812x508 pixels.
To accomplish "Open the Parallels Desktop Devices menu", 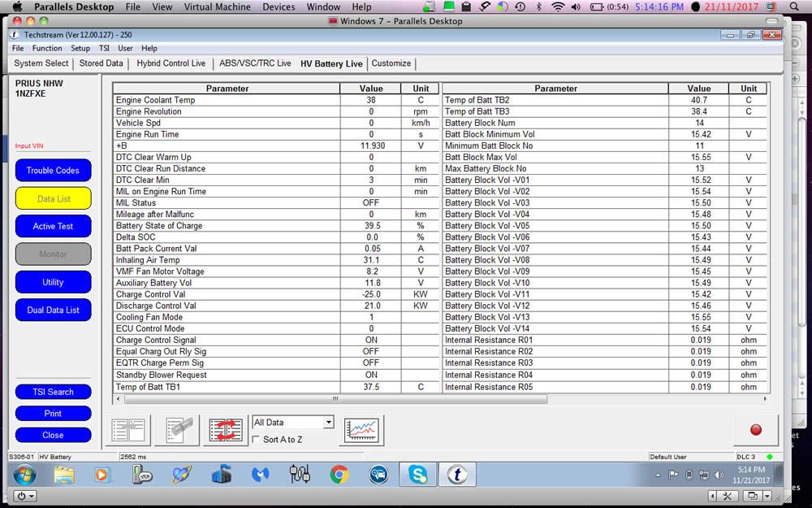I will tap(279, 7).
